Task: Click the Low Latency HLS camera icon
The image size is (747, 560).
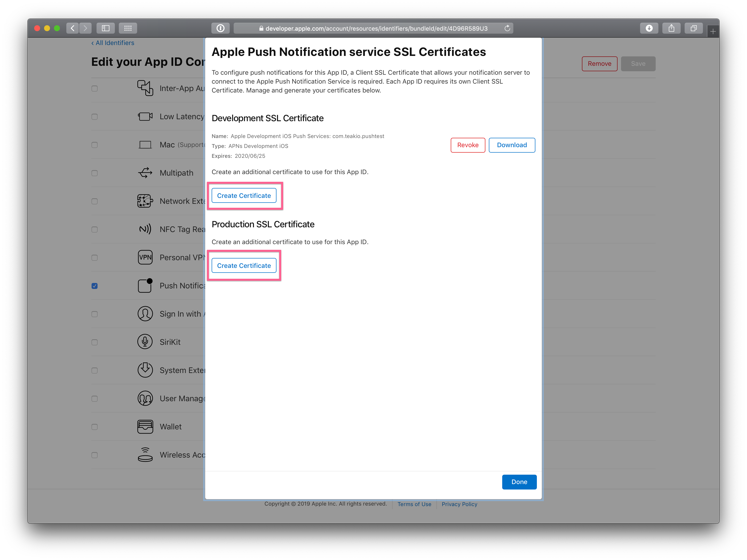Action: pos(145,117)
